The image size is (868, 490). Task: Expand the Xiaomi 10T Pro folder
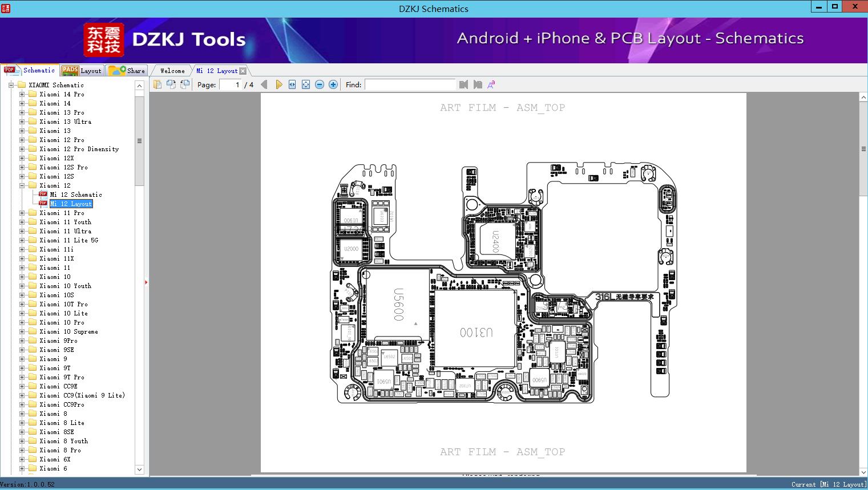click(x=22, y=304)
